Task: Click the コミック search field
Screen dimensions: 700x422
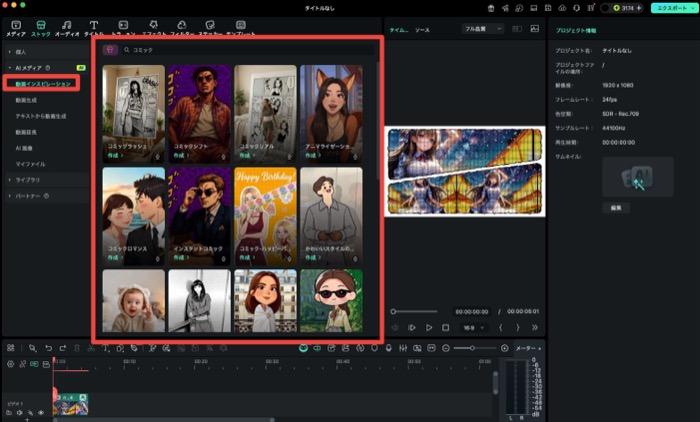Action: 248,50
